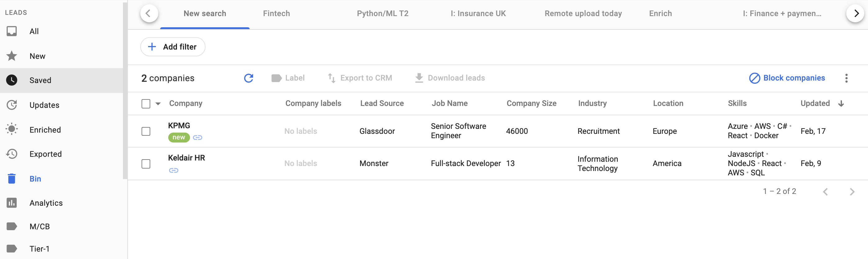Tick the Keldair HR row checkbox

coord(146,164)
